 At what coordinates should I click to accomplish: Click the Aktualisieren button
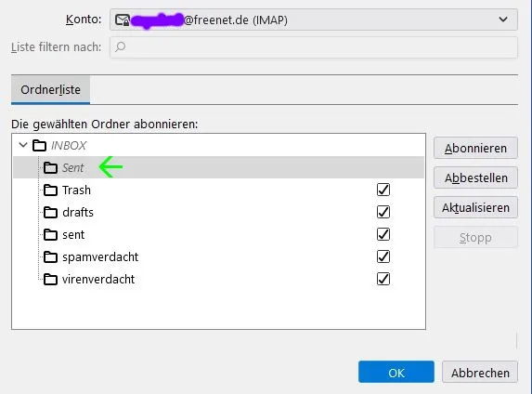coord(475,207)
